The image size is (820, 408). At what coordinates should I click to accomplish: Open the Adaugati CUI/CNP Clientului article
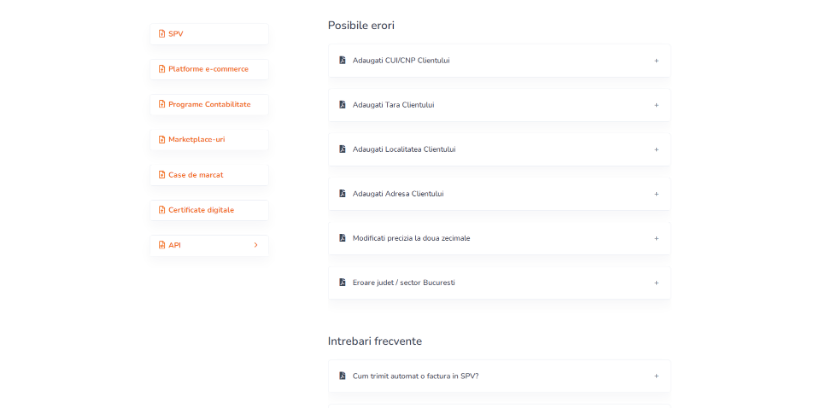[x=499, y=61]
